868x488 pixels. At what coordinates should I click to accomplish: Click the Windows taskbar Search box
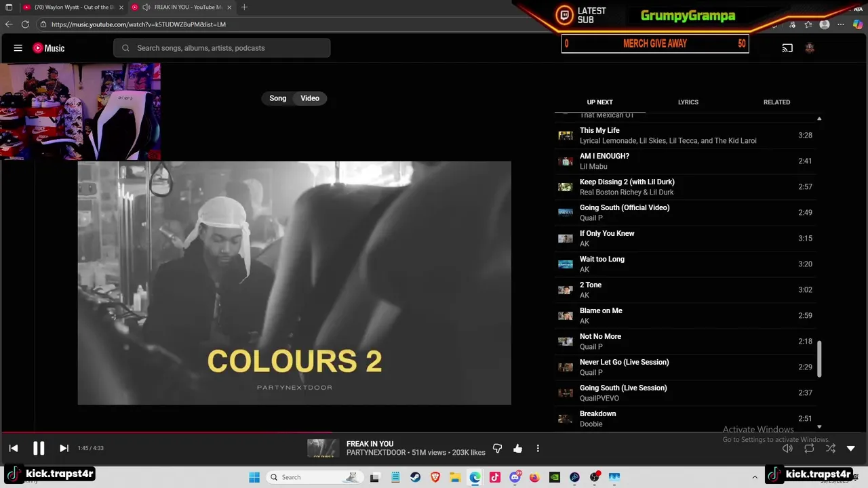coord(314,477)
